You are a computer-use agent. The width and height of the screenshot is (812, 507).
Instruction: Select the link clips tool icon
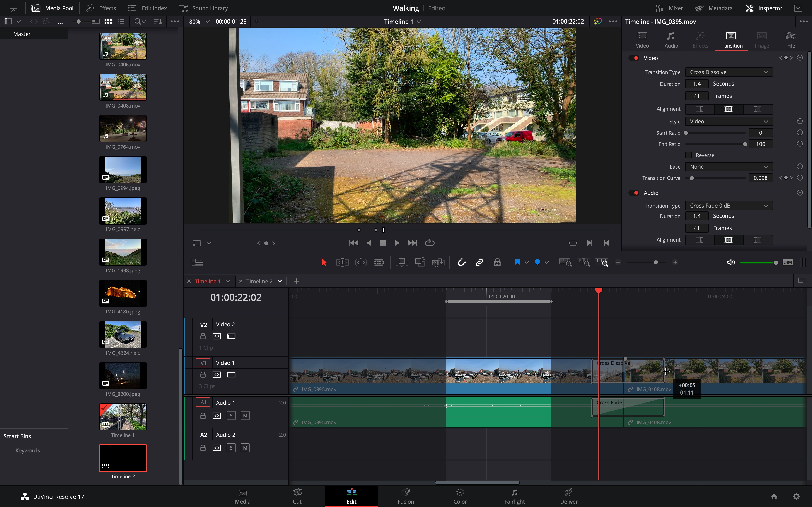click(x=479, y=262)
